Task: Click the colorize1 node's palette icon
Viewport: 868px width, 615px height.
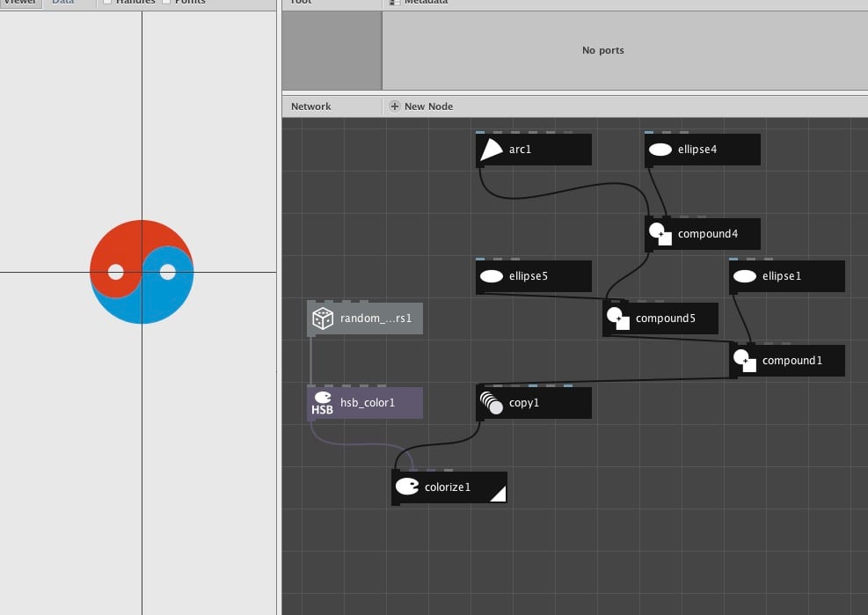Action: pyautogui.click(x=407, y=487)
